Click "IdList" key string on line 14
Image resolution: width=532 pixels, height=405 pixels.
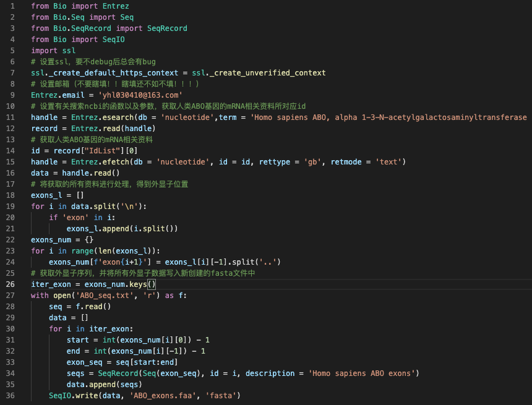click(102, 151)
